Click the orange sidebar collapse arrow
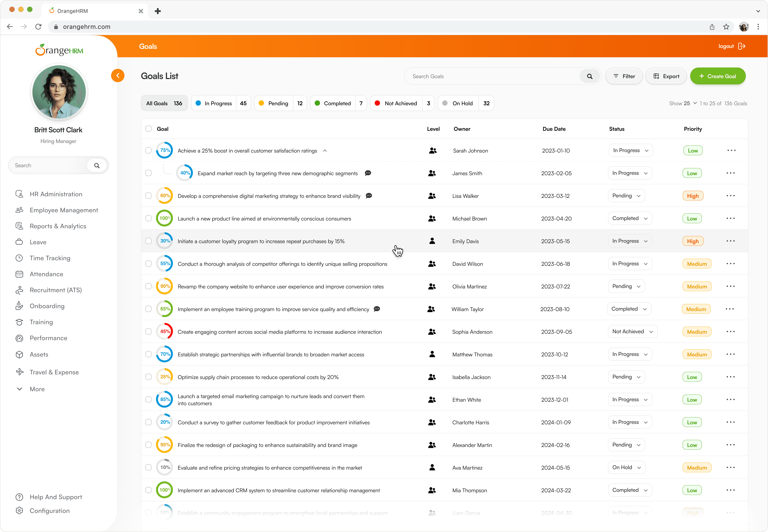This screenshot has height=532, width=768. [118, 76]
